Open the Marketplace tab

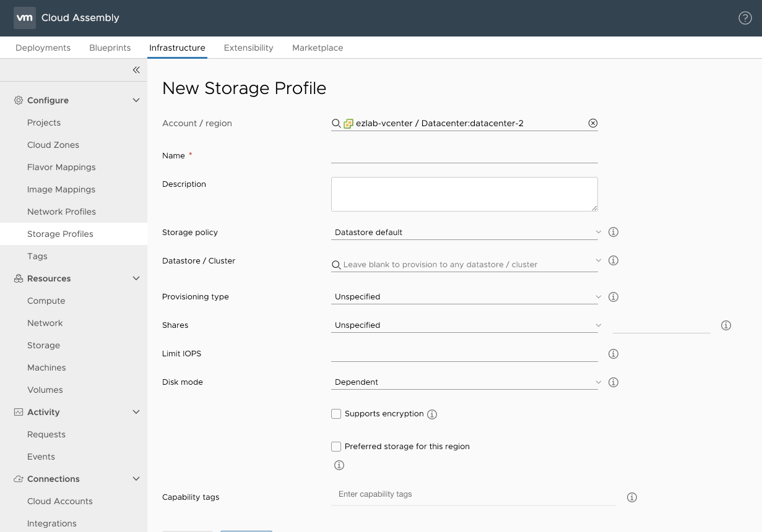[x=317, y=48]
